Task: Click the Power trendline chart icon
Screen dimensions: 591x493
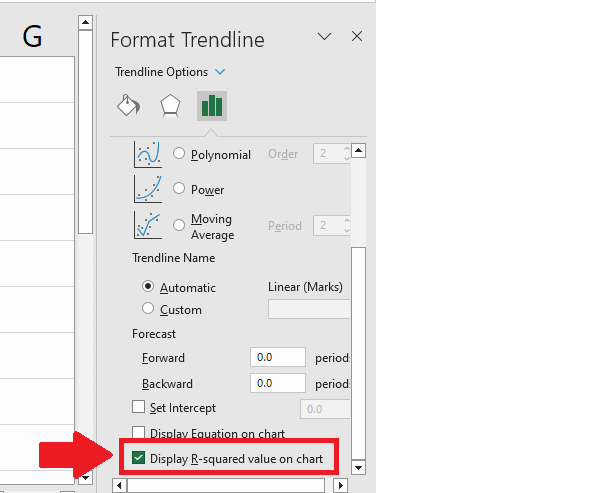Action: [148, 189]
